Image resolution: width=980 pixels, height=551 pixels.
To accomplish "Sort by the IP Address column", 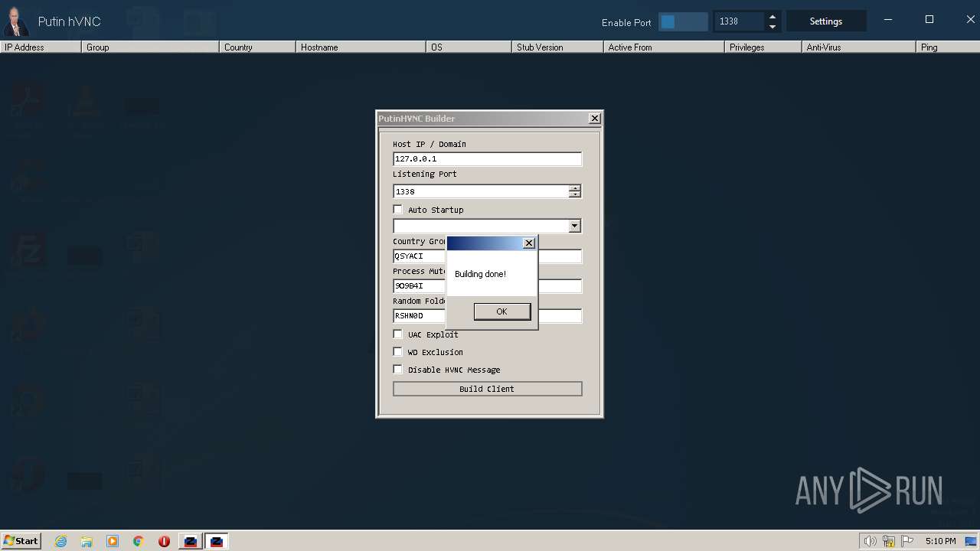I will (41, 47).
